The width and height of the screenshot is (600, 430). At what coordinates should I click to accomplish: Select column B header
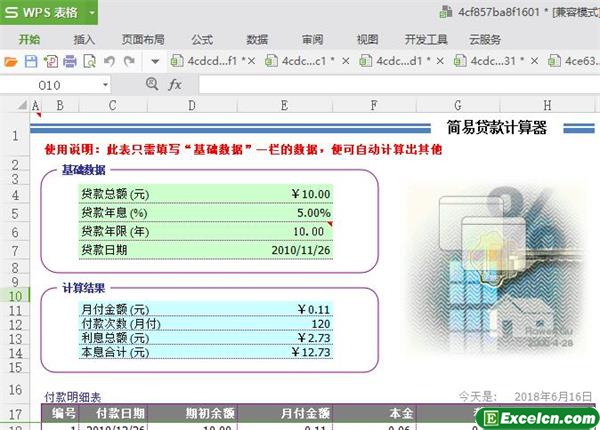tap(60, 105)
